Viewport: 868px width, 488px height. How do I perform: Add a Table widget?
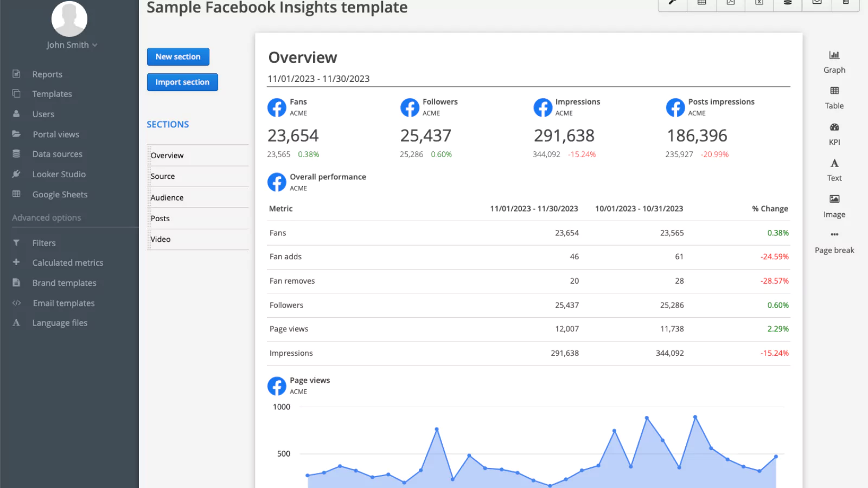834,98
